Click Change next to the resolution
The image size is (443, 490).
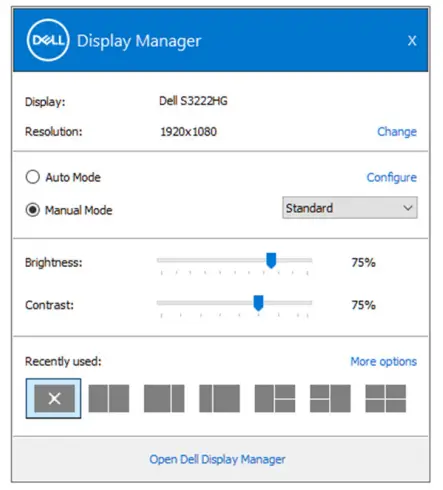(x=397, y=132)
